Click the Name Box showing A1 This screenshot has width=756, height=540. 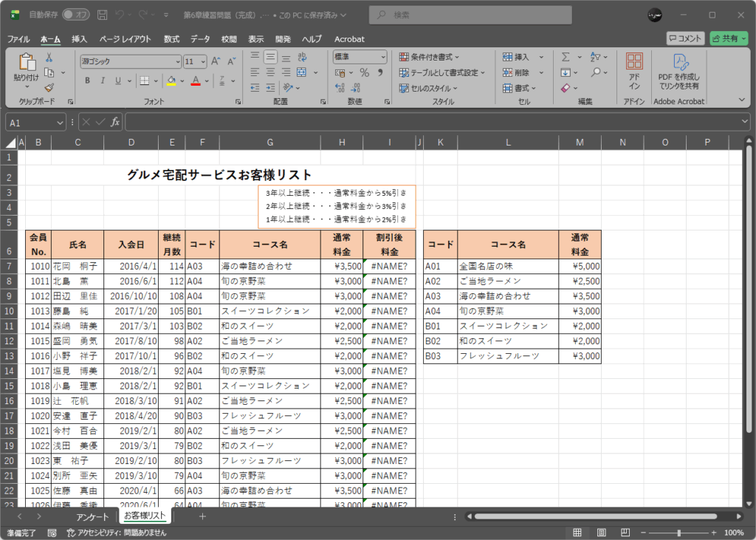coord(31,122)
